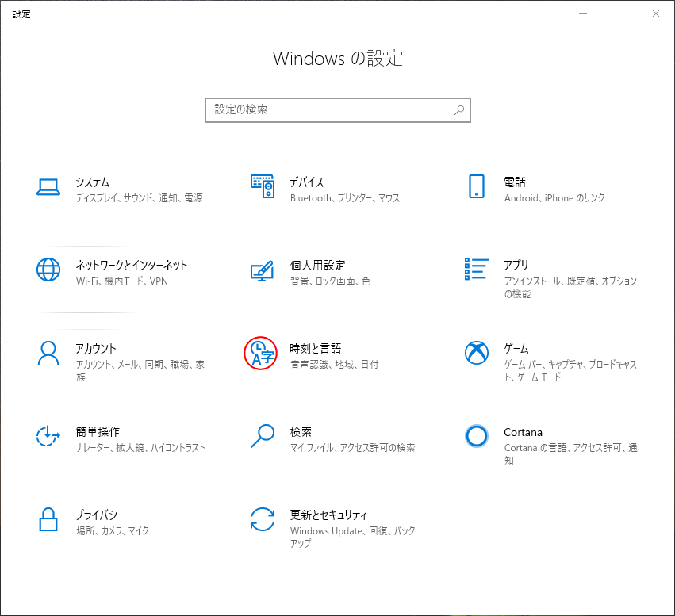Click 'アカウント、メール、同期、職場、家族' description
Image resolution: width=675 pixels, height=616 pixels.
point(140,371)
